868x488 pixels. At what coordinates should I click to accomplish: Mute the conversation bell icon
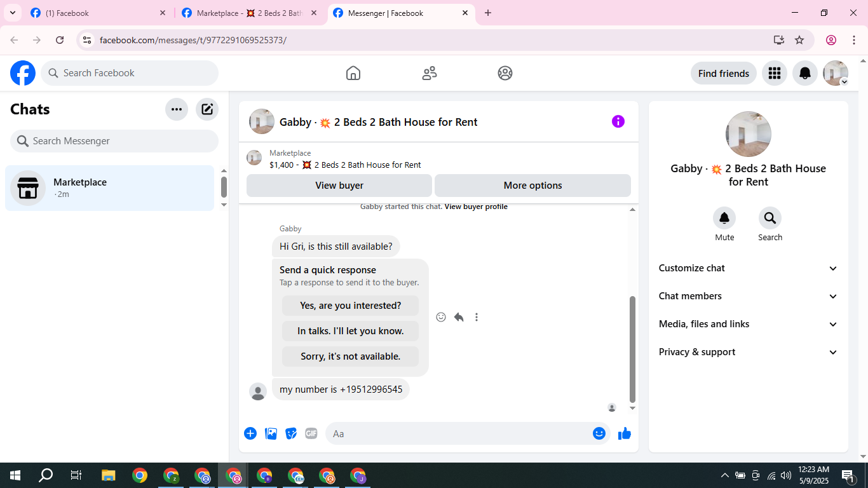click(724, 219)
